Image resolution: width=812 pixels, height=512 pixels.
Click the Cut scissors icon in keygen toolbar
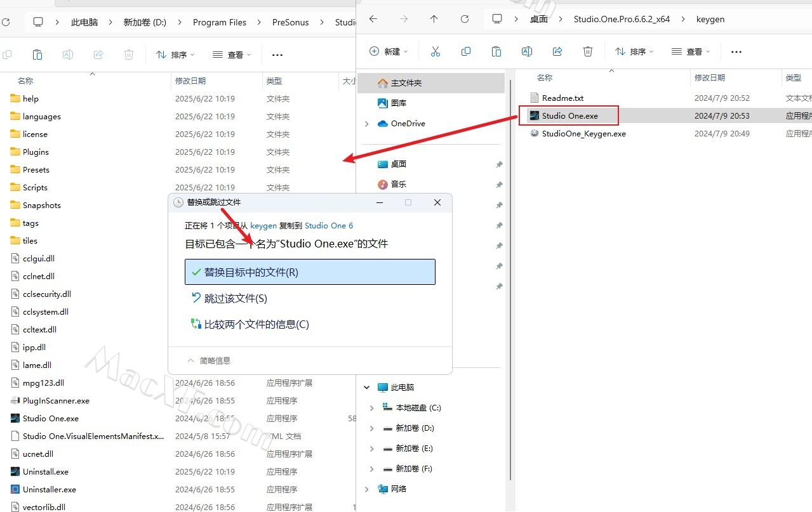coord(436,51)
